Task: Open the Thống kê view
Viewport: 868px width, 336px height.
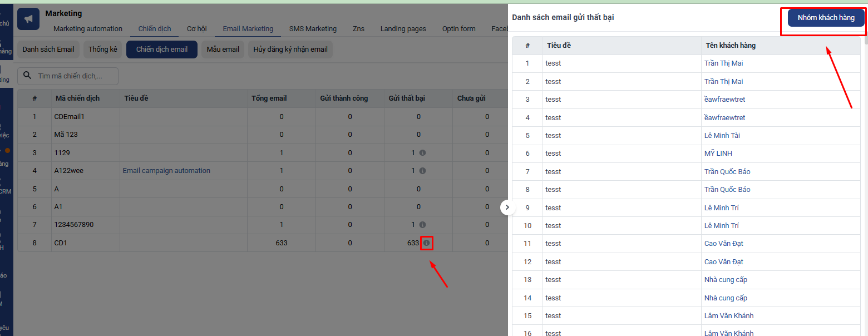Action: coord(103,50)
